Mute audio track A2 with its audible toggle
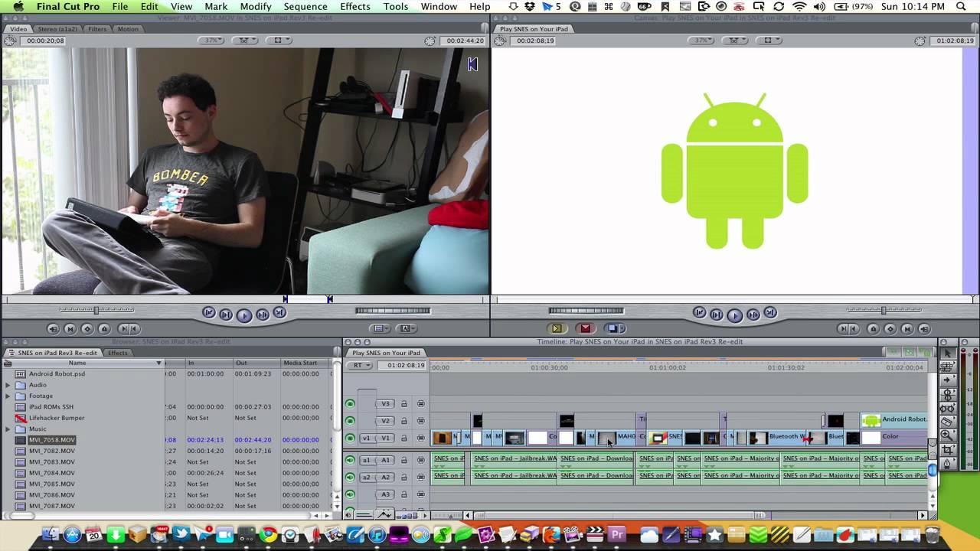Viewport: 980px width, 551px height. 350,478
